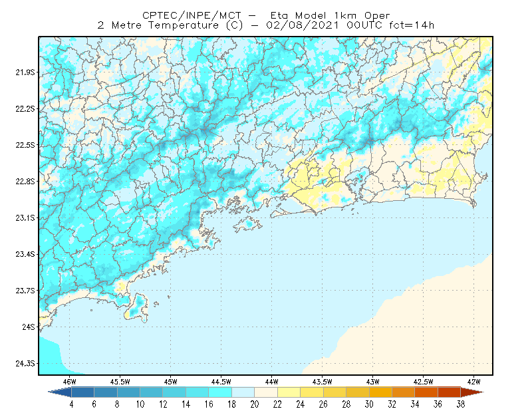The image size is (532, 411).
Task: Click the colorbar value label 28
Action: click(x=346, y=404)
